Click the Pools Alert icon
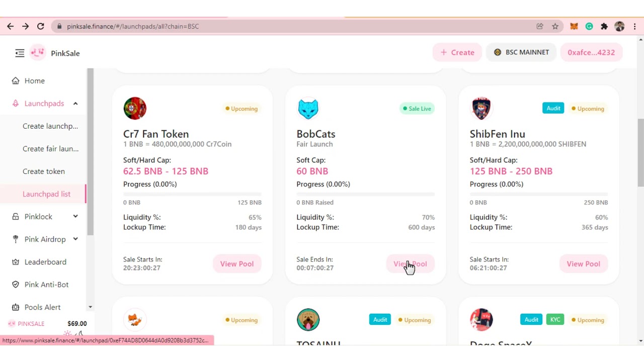Image resolution: width=644 pixels, height=362 pixels. (x=16, y=307)
